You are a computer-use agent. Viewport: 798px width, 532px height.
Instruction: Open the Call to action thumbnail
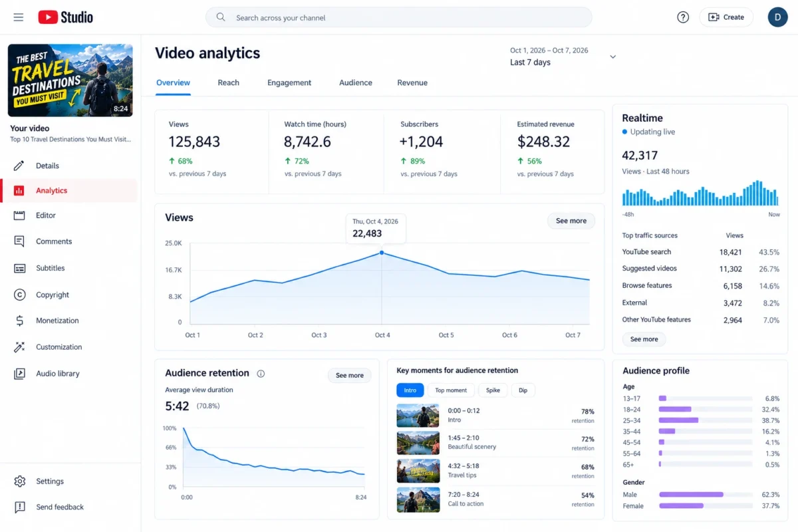coord(418,499)
